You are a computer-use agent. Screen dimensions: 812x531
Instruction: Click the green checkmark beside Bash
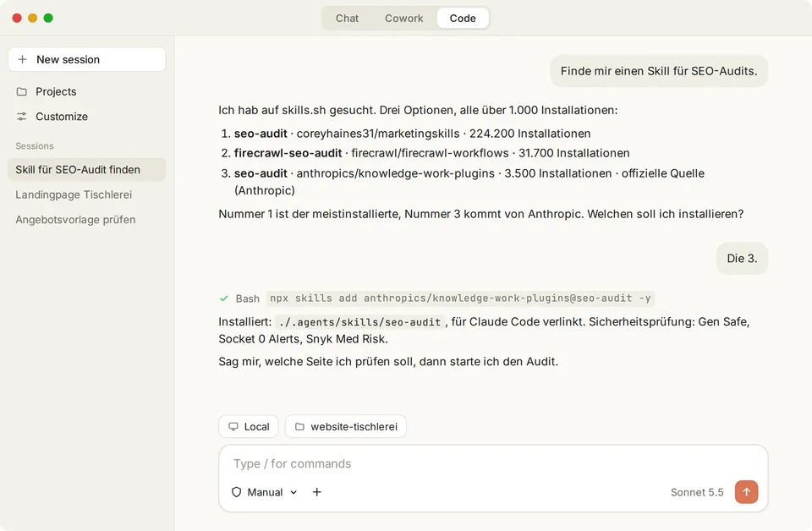(223, 298)
